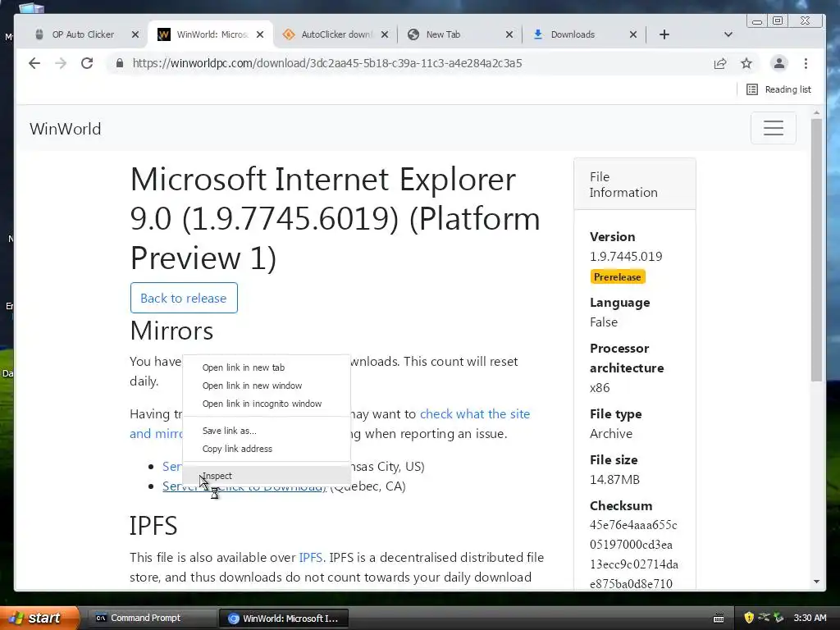Click the File Information panel header
840x630 pixels.
coord(635,185)
